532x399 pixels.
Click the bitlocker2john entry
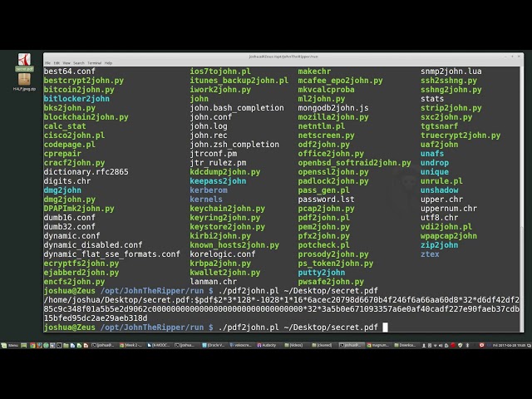(76, 99)
